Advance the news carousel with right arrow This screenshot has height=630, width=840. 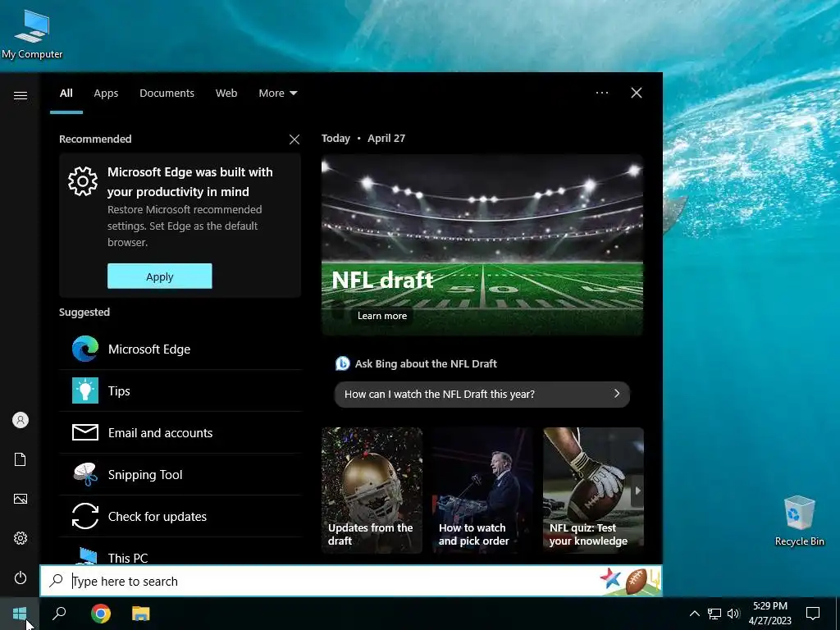coord(637,491)
